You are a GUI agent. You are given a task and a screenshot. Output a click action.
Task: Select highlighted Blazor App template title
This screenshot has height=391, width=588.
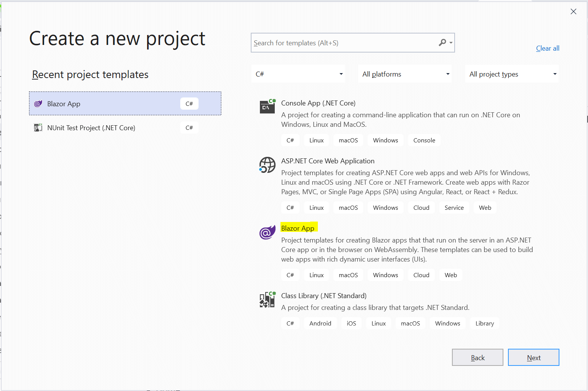298,228
